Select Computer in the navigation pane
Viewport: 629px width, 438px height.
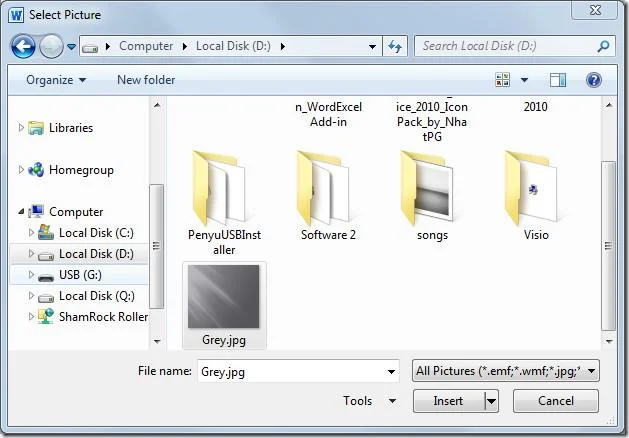76,212
